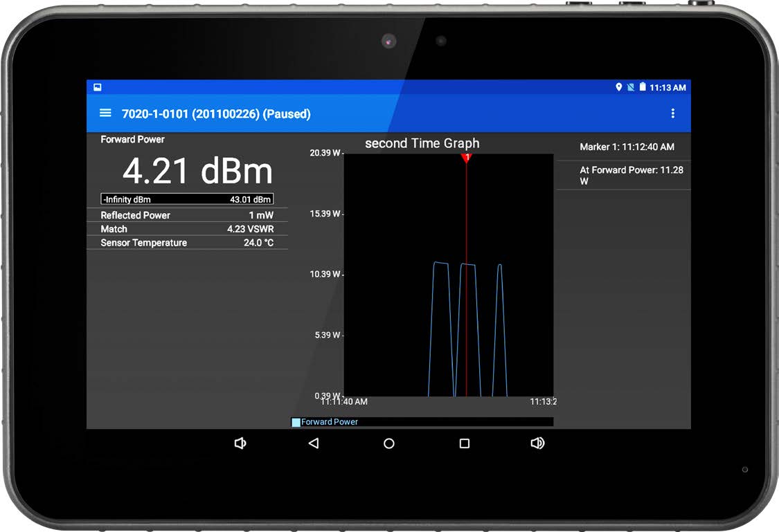Open the three-dot overflow menu
This screenshot has height=532, width=779.
tap(672, 113)
